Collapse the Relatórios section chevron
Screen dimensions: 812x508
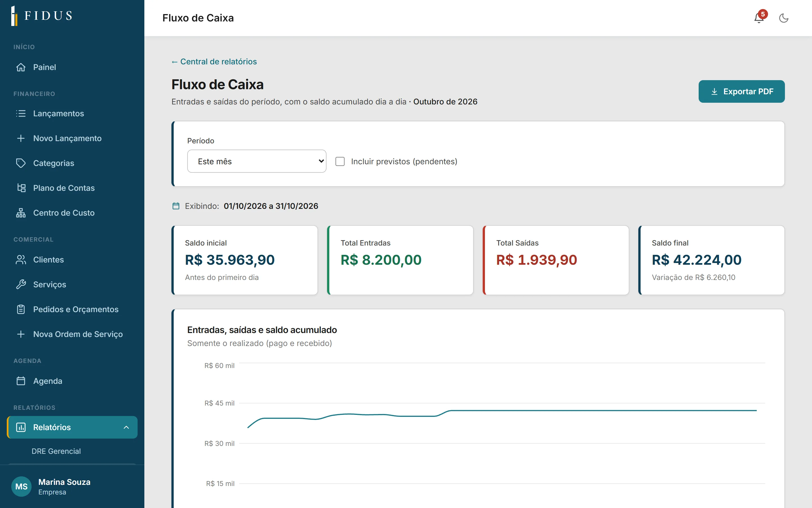(127, 427)
